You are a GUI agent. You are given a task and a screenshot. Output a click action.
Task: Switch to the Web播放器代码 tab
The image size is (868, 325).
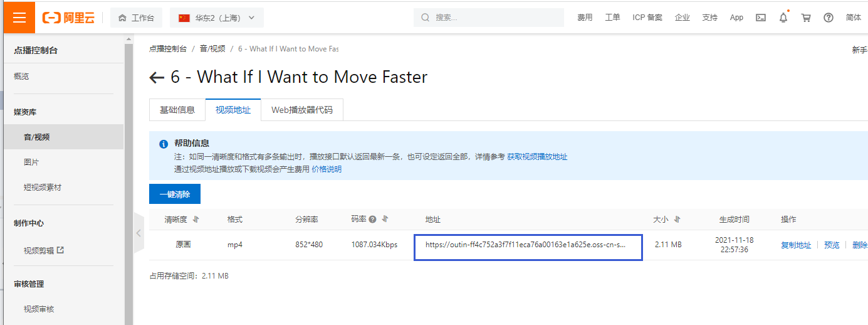click(x=302, y=110)
